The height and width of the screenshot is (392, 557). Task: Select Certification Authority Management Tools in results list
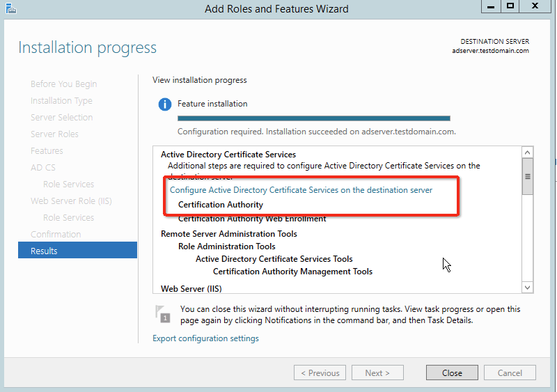coord(292,272)
